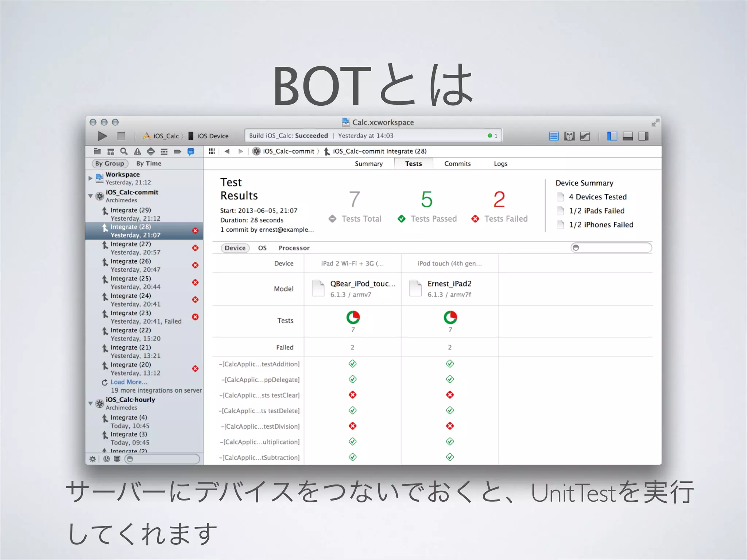Viewport: 747px width, 560px height.
Task: Collapse the iOS_Calc-hourly bot group
Action: [90, 404]
